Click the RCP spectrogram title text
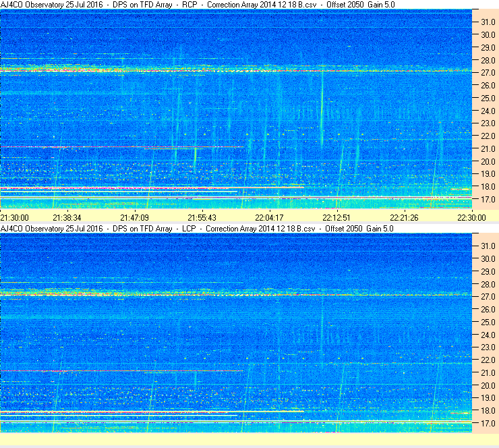The image size is (499, 448). [x=198, y=5]
